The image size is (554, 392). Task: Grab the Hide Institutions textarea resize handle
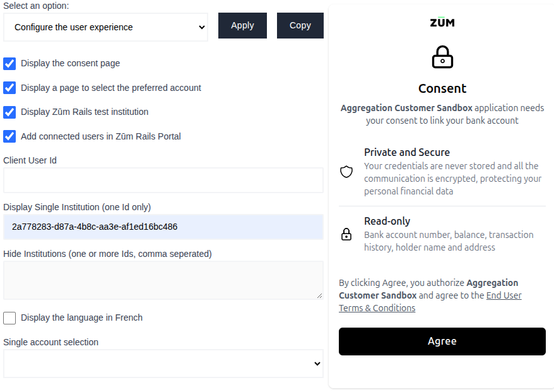pos(319,295)
